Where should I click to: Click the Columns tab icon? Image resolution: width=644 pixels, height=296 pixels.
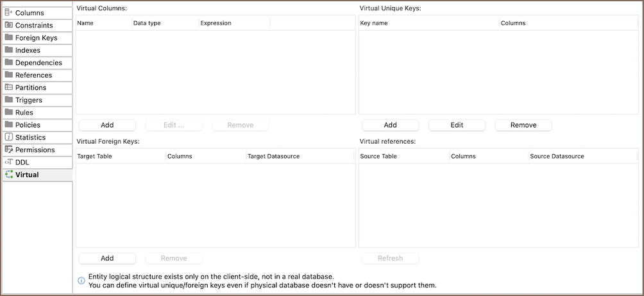pyautogui.click(x=9, y=13)
